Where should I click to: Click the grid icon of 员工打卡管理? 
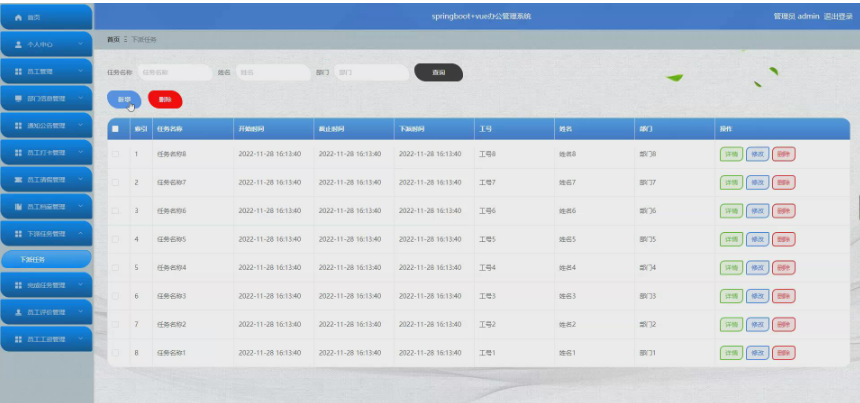point(18,152)
